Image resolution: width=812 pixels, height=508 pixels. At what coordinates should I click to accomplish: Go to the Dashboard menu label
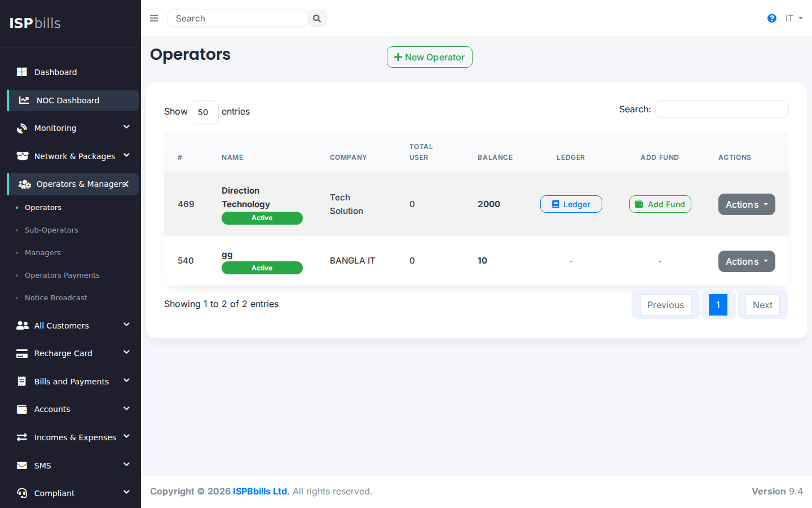[55, 72]
